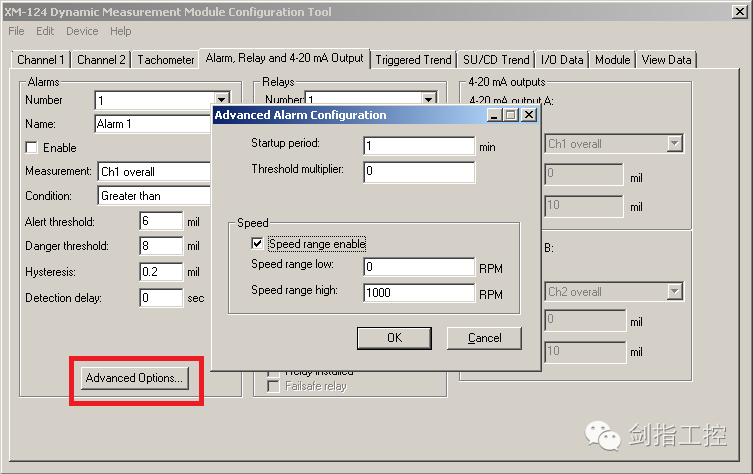Screen dimensions: 753x474
Task: Close the Advanced Alarm Configuration dialog
Action: [529, 115]
